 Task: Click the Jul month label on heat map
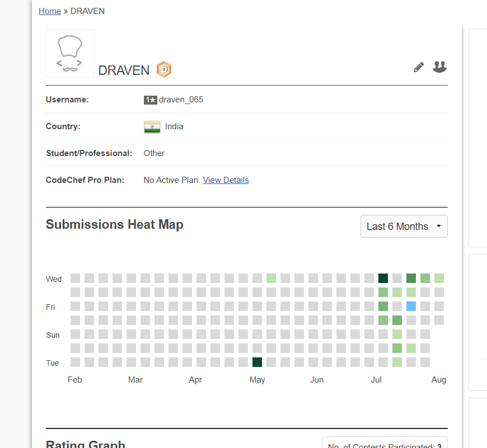coord(376,380)
